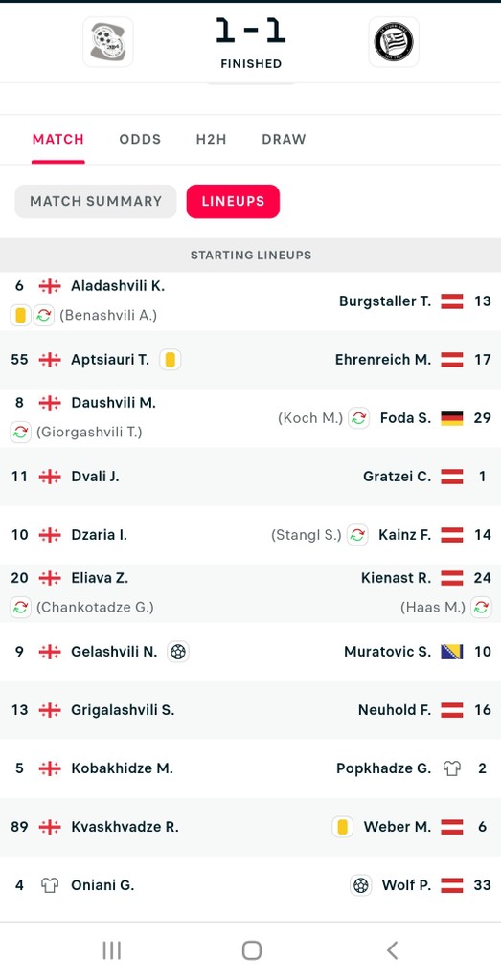
Task: Open the home team crest logo
Action: 107,42
